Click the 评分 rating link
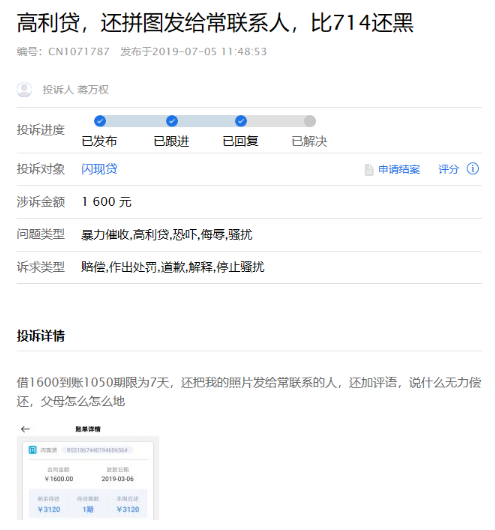 point(448,169)
